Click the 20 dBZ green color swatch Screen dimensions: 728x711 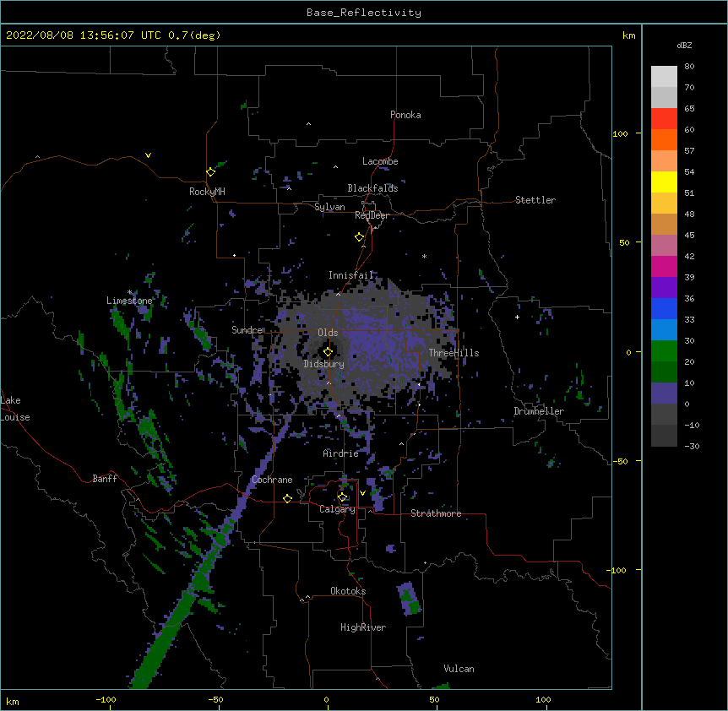[664, 351]
